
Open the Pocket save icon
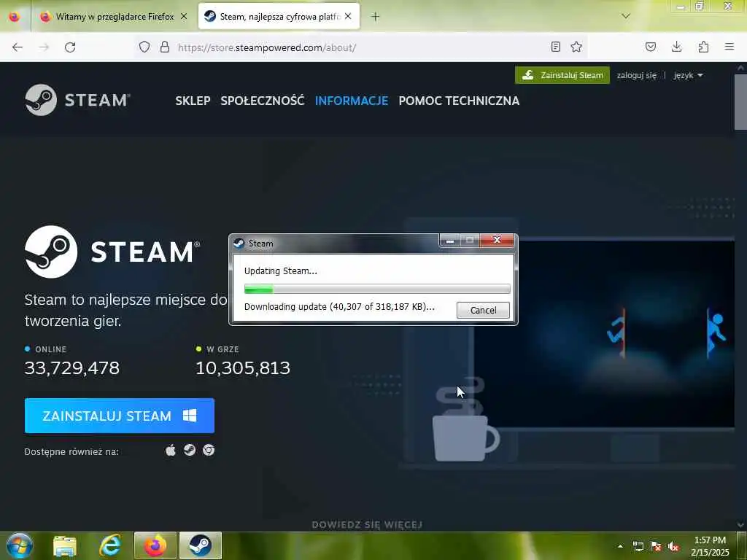coord(650,47)
